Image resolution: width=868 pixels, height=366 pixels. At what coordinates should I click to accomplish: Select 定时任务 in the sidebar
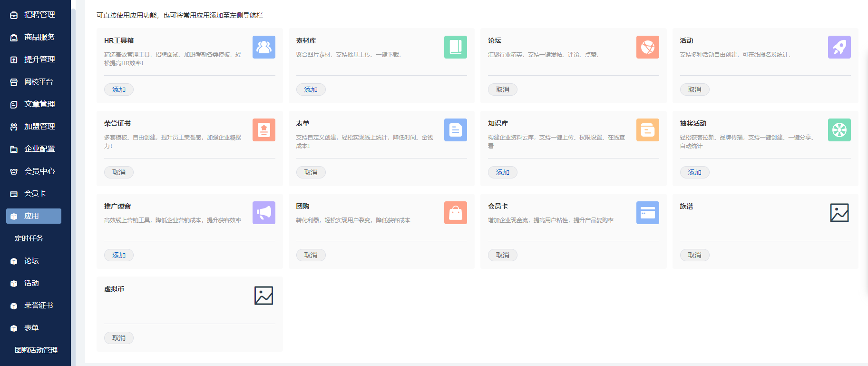tap(29, 238)
